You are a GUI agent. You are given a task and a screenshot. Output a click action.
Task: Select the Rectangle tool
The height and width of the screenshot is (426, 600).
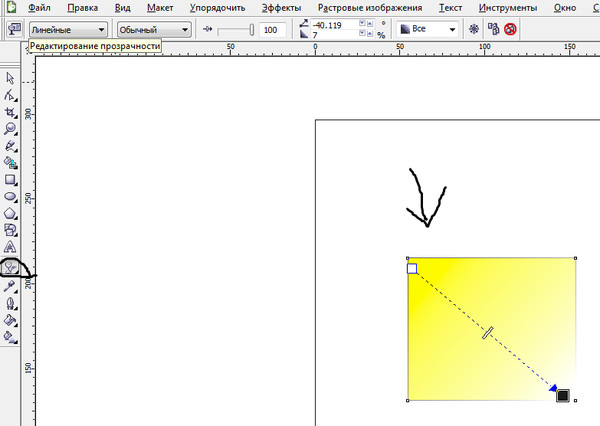click(10, 180)
